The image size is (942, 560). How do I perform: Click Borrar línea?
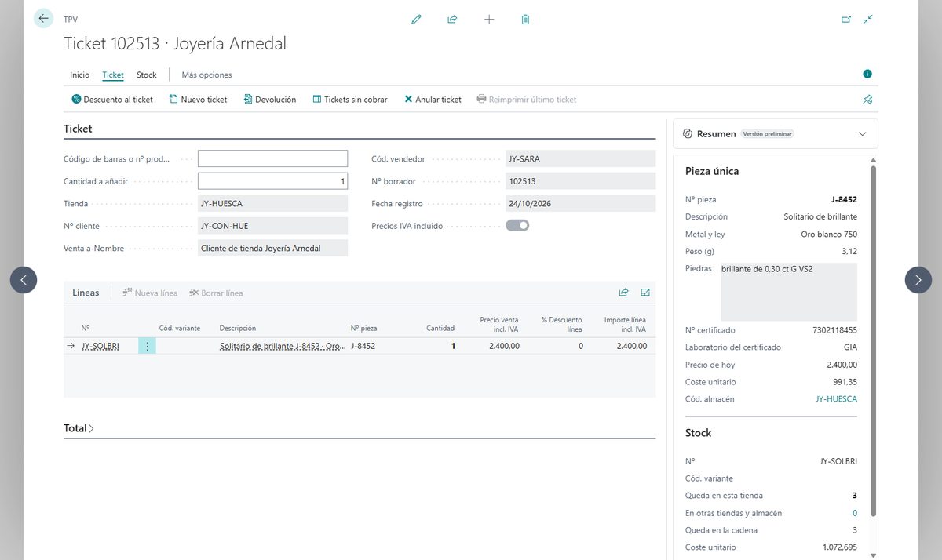tap(216, 293)
